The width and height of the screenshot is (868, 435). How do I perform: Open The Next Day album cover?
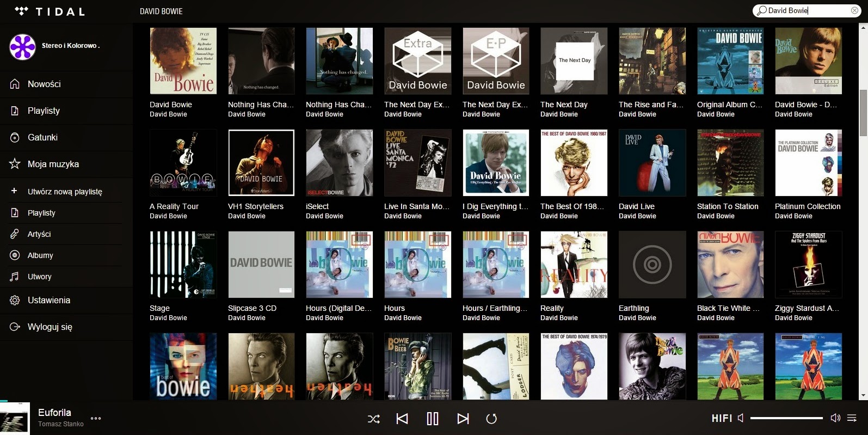click(574, 61)
